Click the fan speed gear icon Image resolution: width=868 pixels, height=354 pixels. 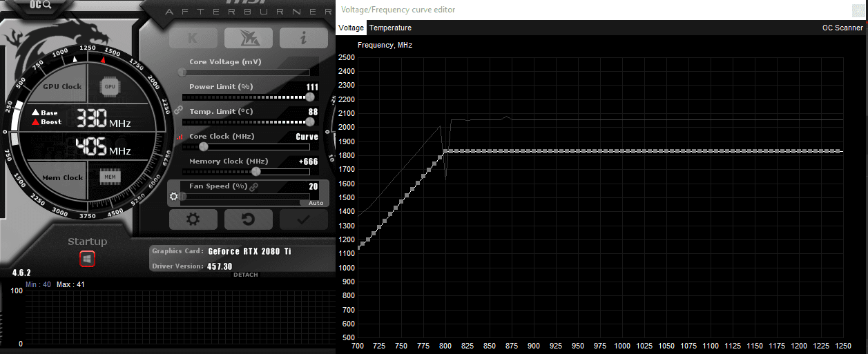[x=174, y=197]
